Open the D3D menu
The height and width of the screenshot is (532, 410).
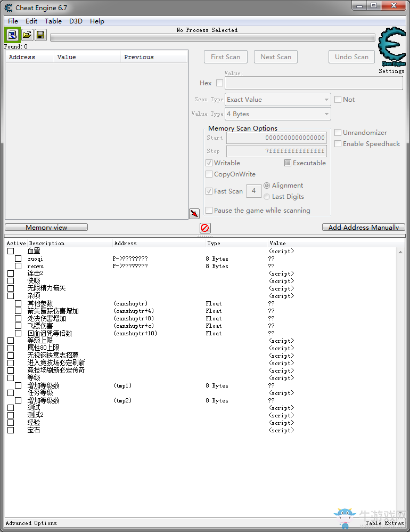click(76, 21)
